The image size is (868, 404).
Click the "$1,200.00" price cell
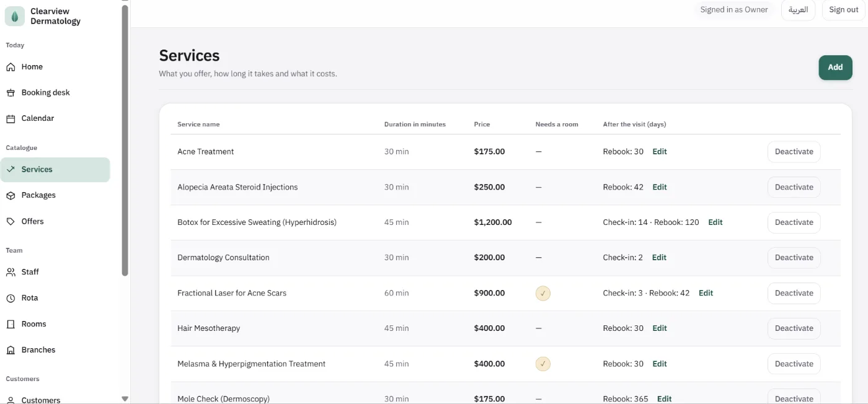pyautogui.click(x=493, y=222)
